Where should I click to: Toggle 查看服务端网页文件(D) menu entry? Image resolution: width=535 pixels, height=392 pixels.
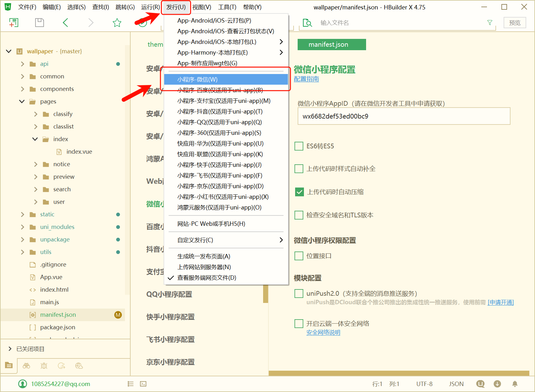[226, 278]
